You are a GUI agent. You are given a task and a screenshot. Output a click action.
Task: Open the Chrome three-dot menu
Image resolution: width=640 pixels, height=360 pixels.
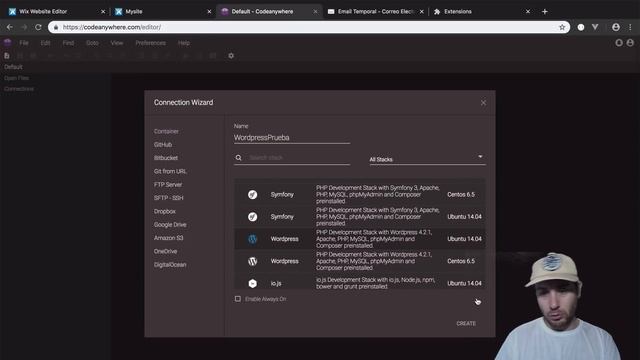[x=630, y=27]
